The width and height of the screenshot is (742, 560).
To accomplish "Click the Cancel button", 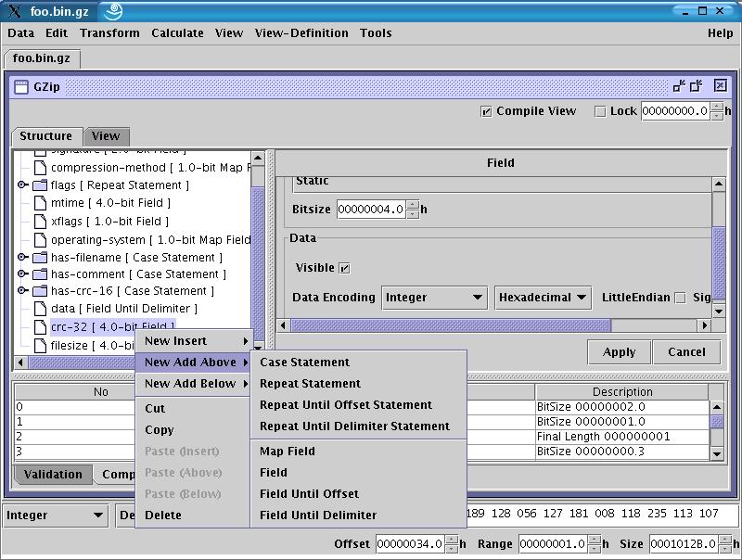I will (x=686, y=352).
